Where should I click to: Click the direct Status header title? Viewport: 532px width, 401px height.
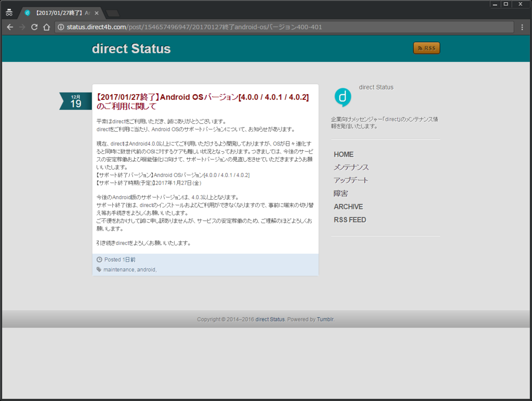pos(131,48)
